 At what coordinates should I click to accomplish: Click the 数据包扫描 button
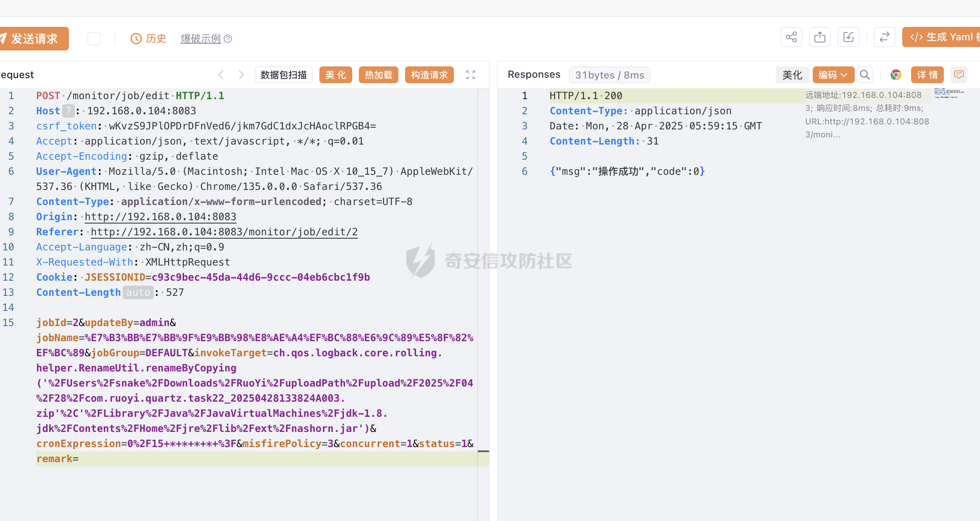pos(284,75)
